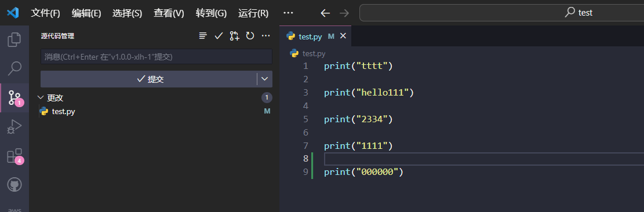This screenshot has height=212, width=644.
Task: Open the Extensions view
Action: coord(14,156)
